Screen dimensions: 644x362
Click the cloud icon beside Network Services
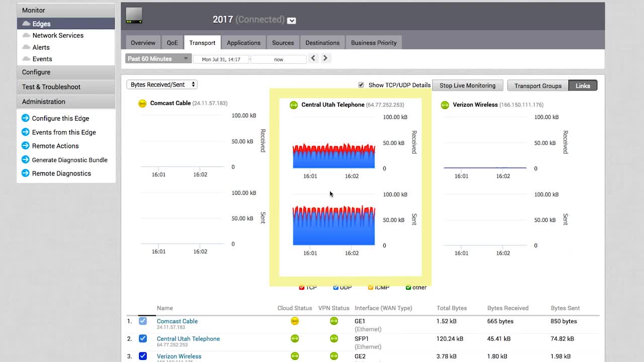[26, 35]
